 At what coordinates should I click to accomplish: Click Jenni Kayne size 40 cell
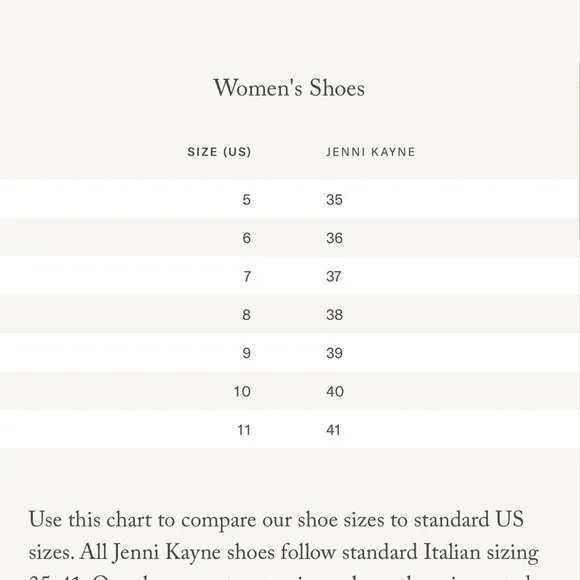pos(335,391)
